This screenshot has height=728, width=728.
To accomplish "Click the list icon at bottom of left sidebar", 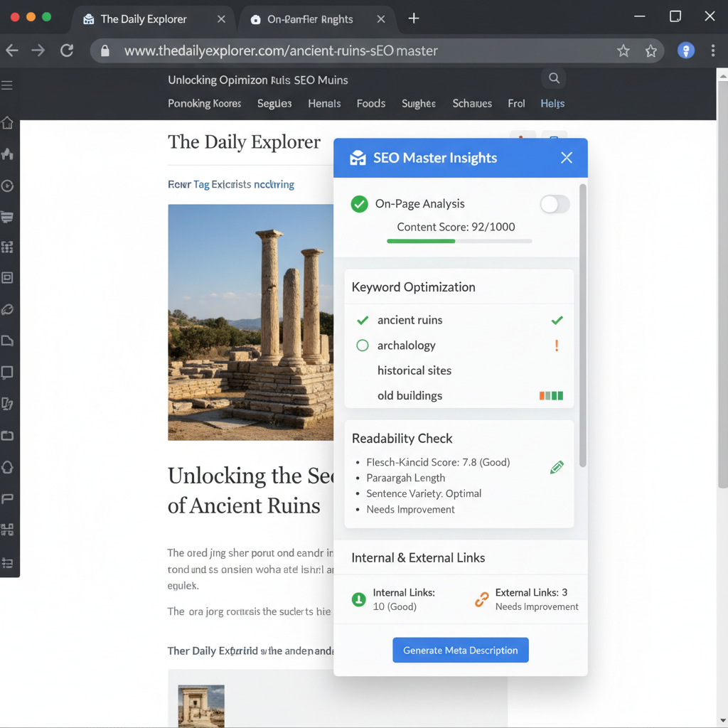I will (7, 563).
